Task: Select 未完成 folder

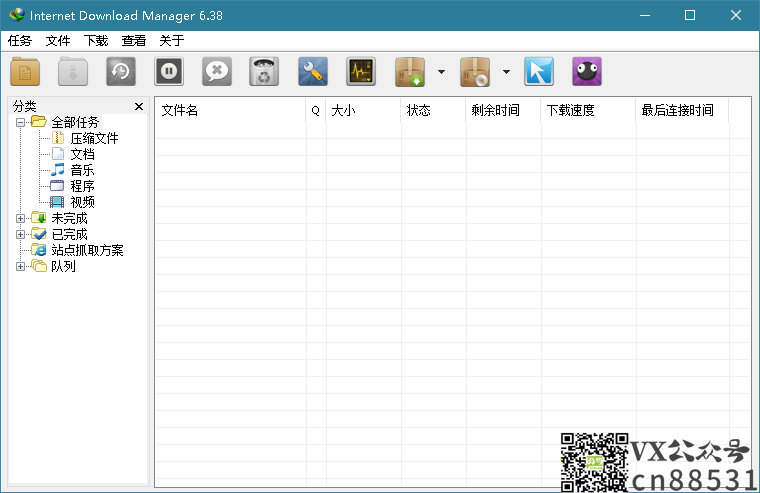Action: tap(69, 218)
